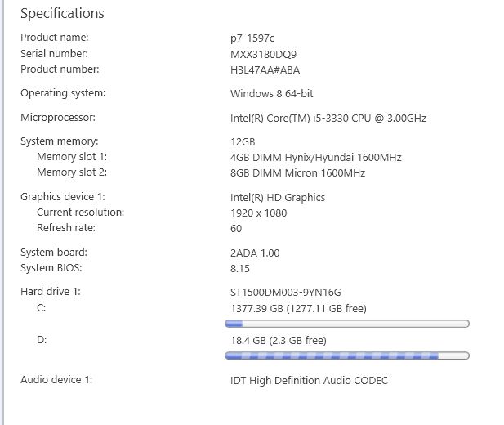Image resolution: width=504 pixels, height=425 pixels.
Task: Click the system board value 2ADA 1.00
Action: coord(255,253)
